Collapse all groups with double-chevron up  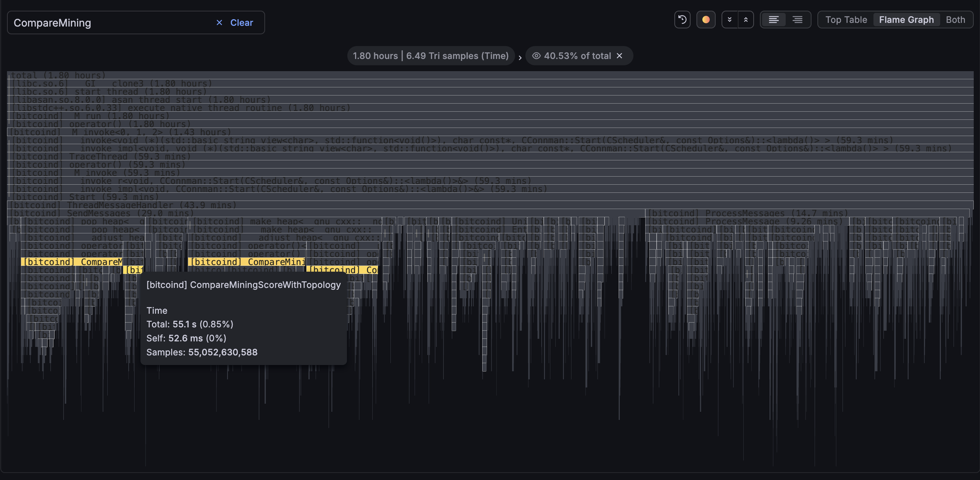tap(746, 20)
